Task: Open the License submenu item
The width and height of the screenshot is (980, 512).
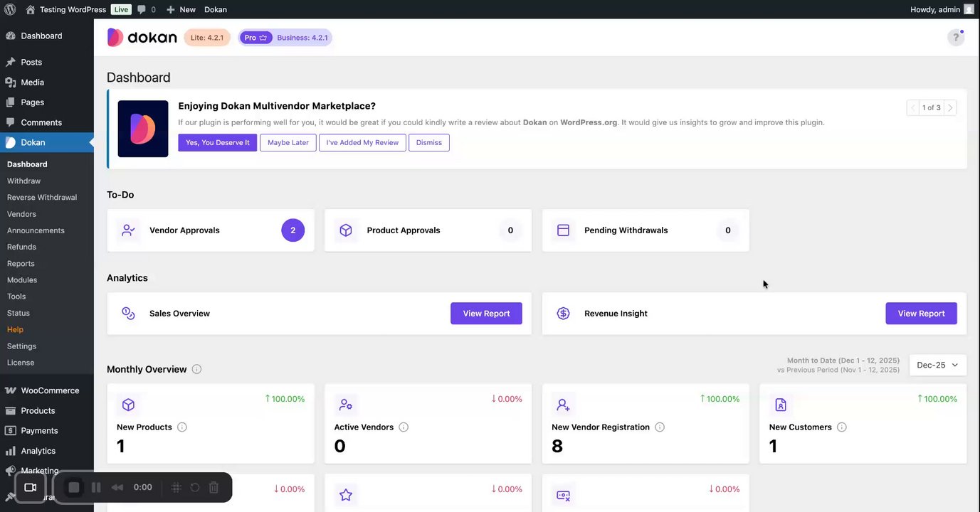Action: click(21, 363)
